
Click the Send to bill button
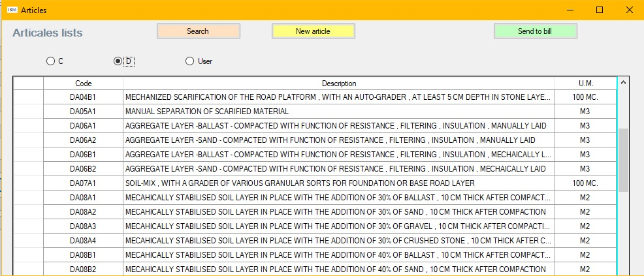(535, 31)
